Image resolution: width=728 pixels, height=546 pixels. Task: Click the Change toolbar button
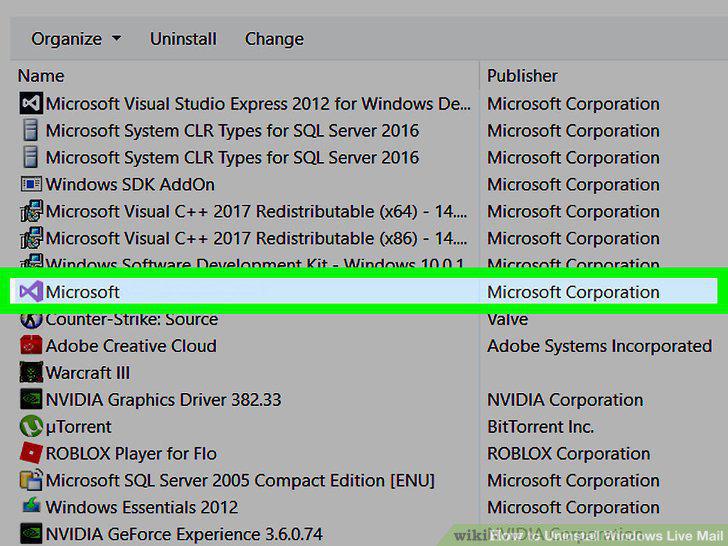point(274,39)
